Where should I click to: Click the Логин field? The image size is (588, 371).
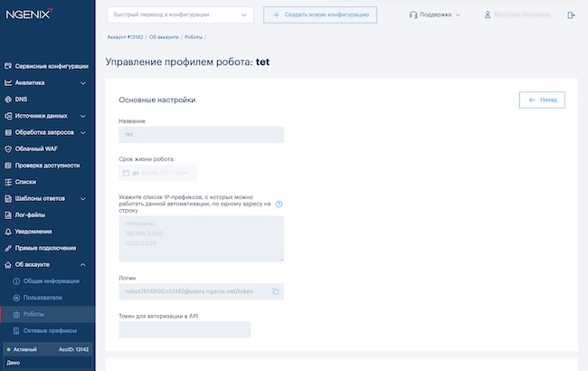(x=202, y=291)
